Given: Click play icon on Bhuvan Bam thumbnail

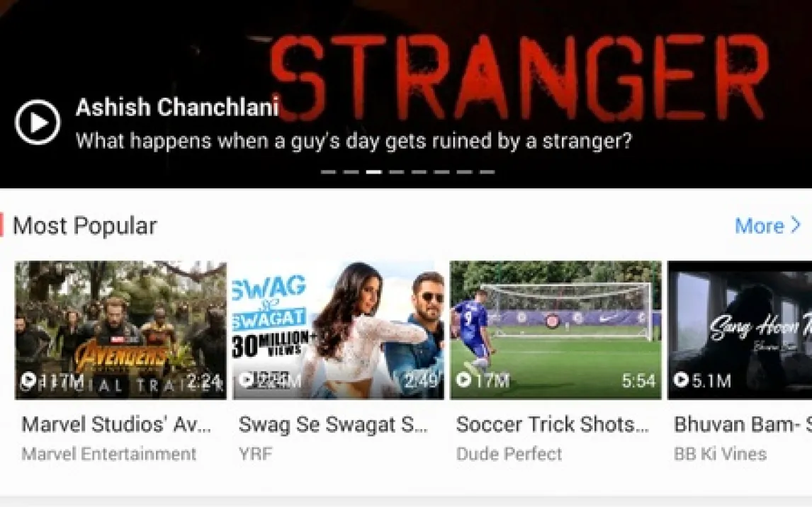Looking at the screenshot, I should 681,380.
